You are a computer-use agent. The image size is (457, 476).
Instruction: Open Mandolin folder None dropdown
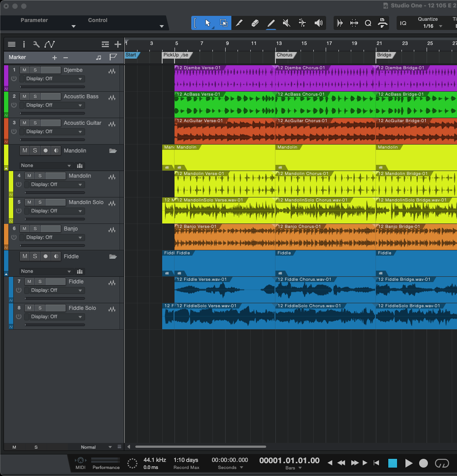[46, 166]
